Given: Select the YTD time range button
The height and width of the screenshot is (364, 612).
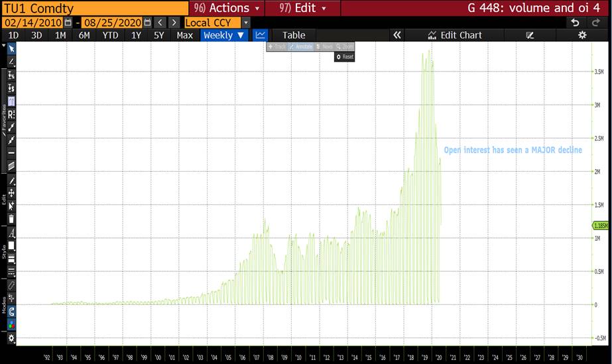Looking at the screenshot, I should coord(110,35).
